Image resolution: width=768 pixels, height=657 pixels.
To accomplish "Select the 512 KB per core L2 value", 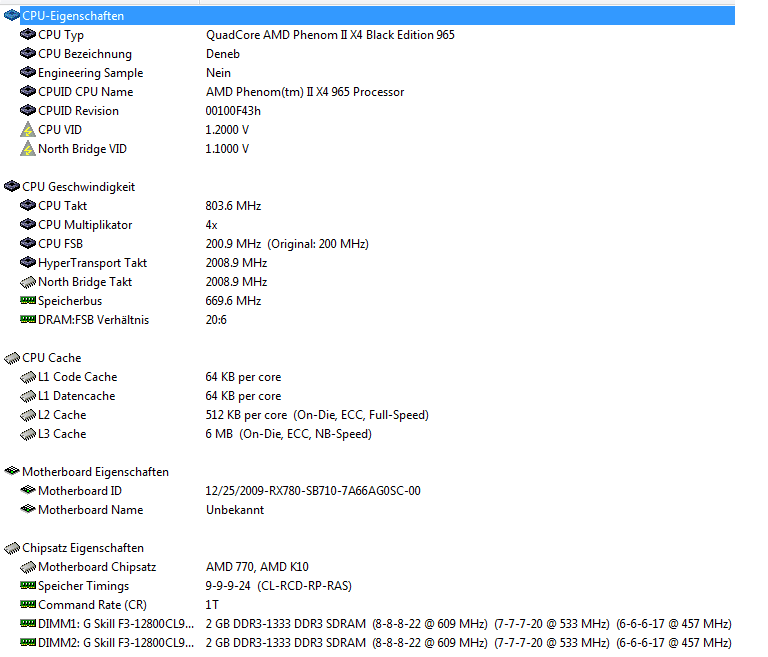I will pyautogui.click(x=317, y=415).
